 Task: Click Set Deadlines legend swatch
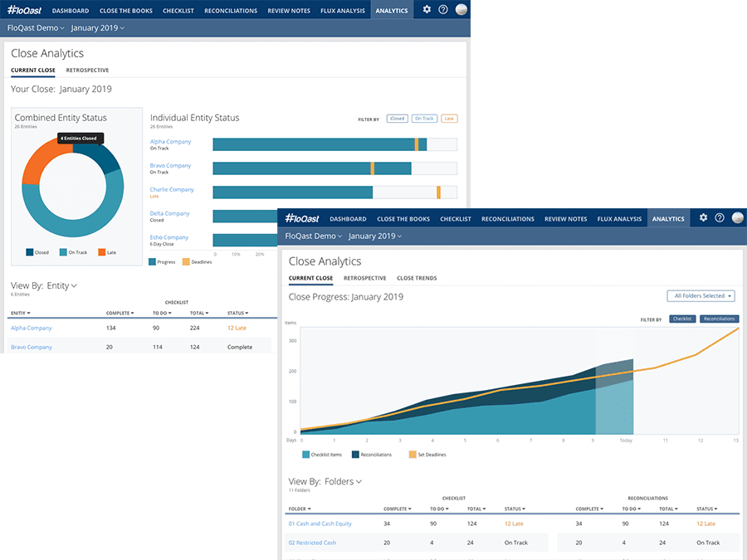point(413,455)
